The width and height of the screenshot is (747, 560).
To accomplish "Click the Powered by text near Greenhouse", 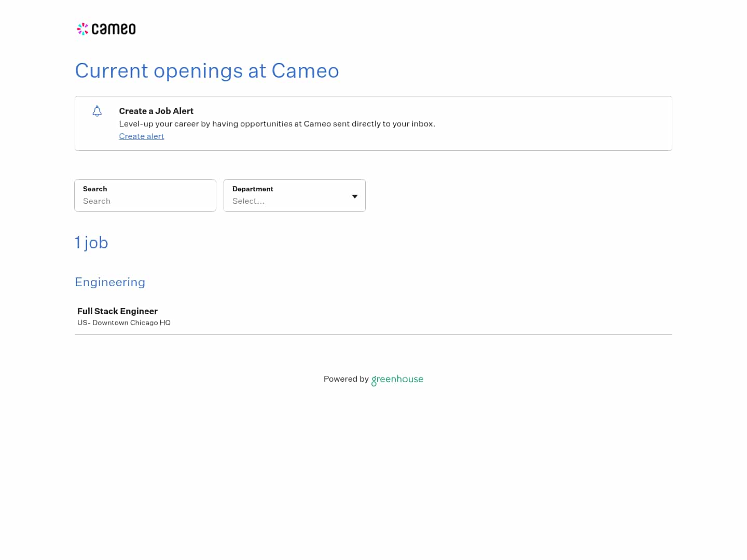I will 345,379.
